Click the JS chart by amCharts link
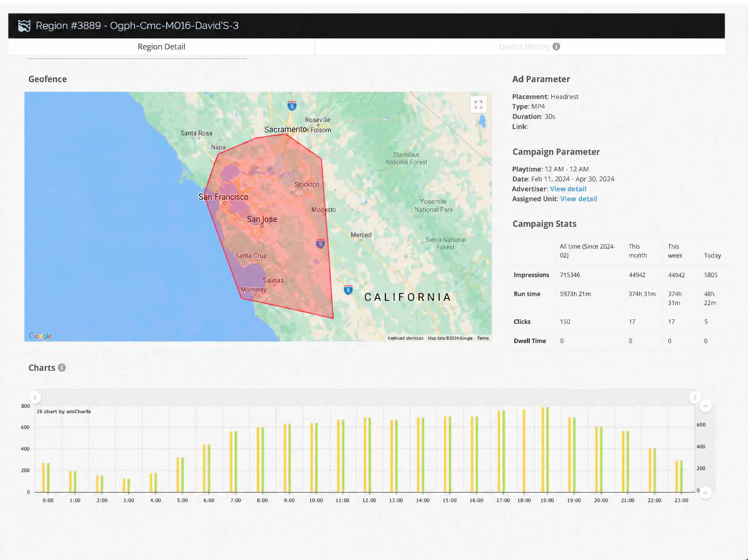 [x=63, y=411]
